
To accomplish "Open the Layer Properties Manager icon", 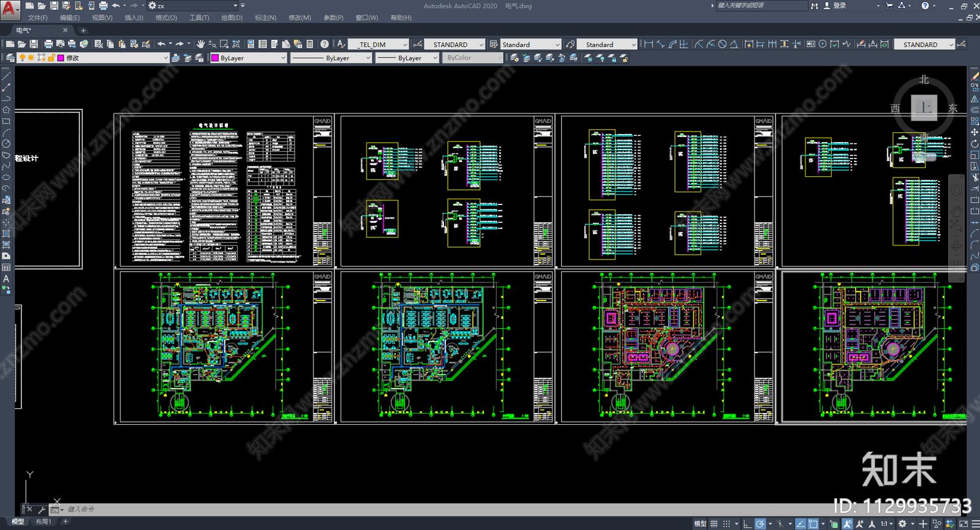I will 10,58.
